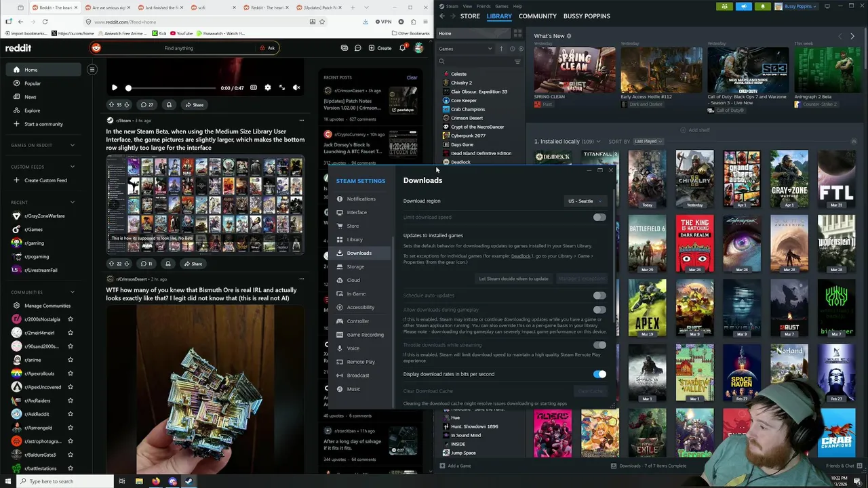Favorite r/AskReddit with star icon
Image resolution: width=868 pixels, height=488 pixels.
[x=71, y=414]
